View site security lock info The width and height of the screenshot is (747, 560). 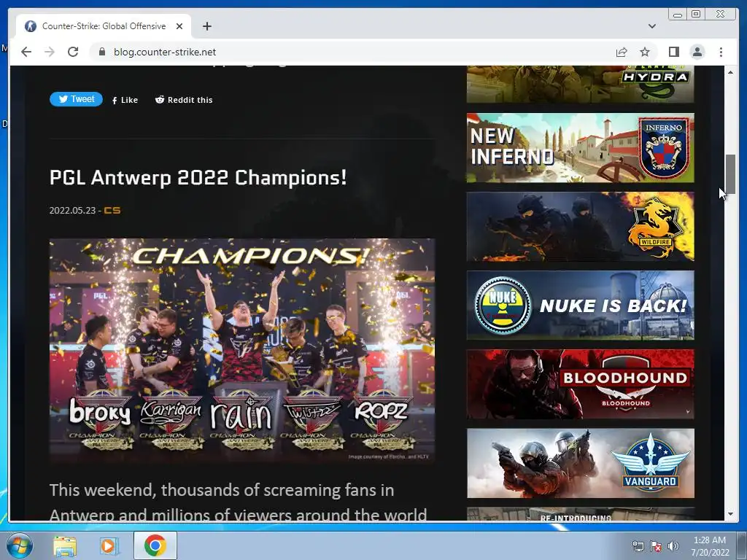point(101,52)
